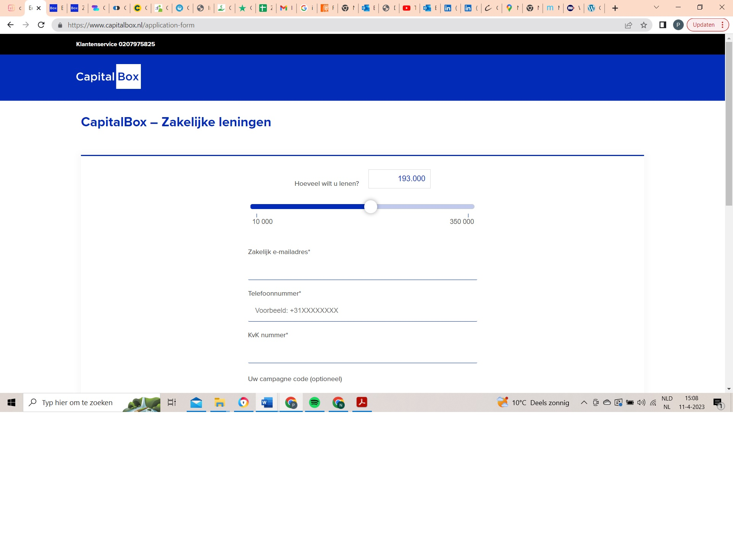Screen dimensions: 733x560
Task: Switch to the first LinkedIn tab
Action: click(x=450, y=8)
